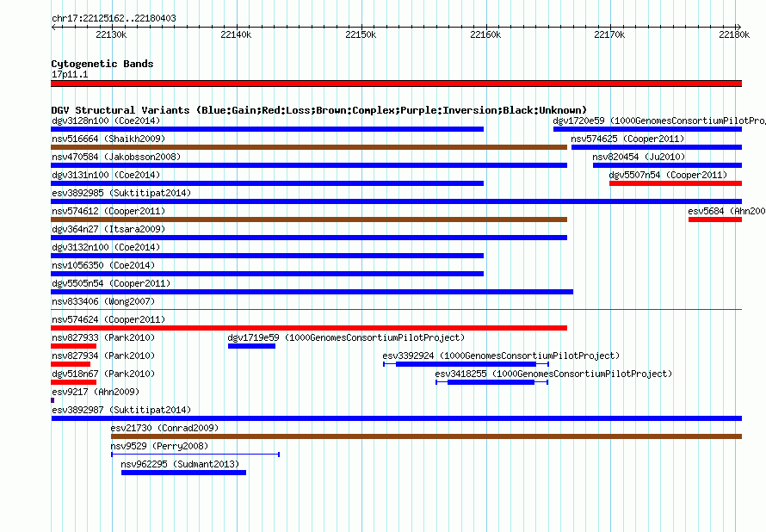766x532 pixels.
Task: Click the esv5684 variant label
Action: tap(727, 211)
